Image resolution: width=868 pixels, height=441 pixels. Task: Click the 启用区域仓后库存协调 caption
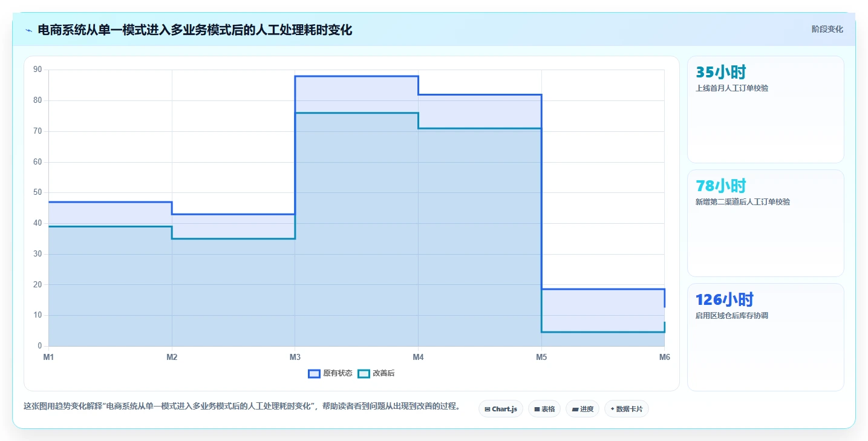click(732, 315)
